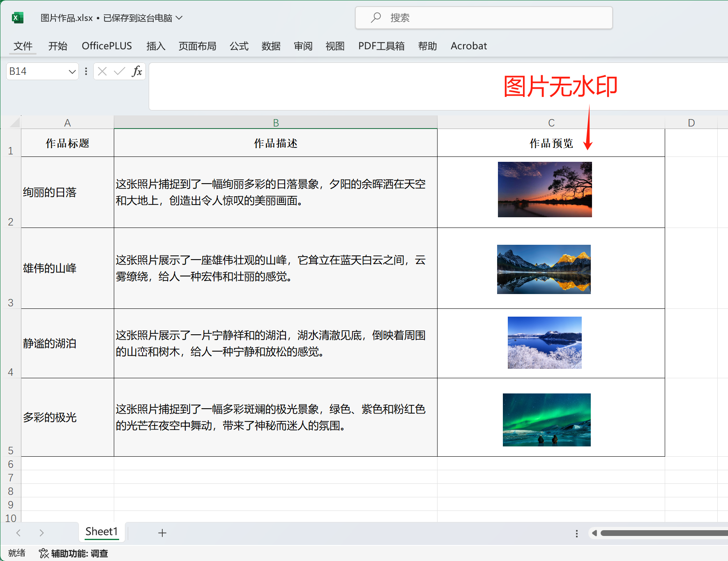This screenshot has width=728, height=561.
Task: Expand the save status chevron next to filename
Action: click(x=179, y=18)
